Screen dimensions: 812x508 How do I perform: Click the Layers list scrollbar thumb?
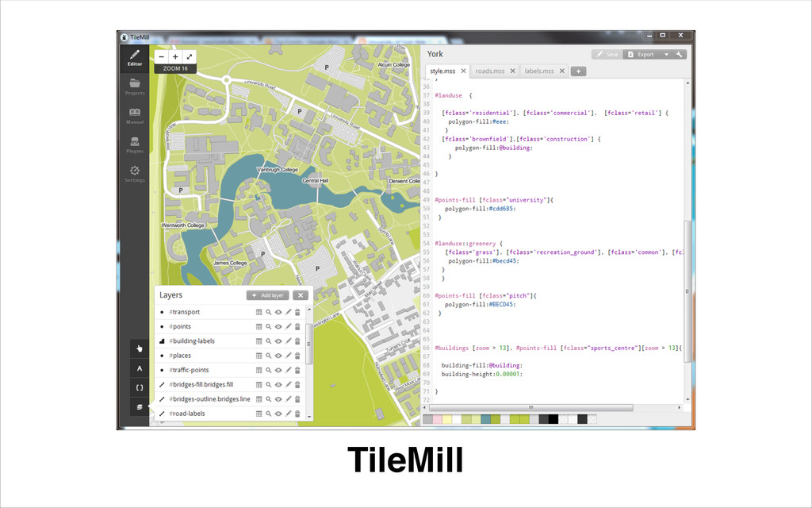[x=309, y=344]
